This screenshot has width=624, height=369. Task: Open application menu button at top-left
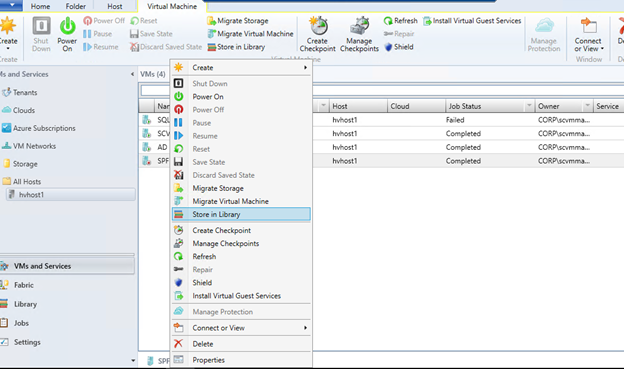pos(12,5)
